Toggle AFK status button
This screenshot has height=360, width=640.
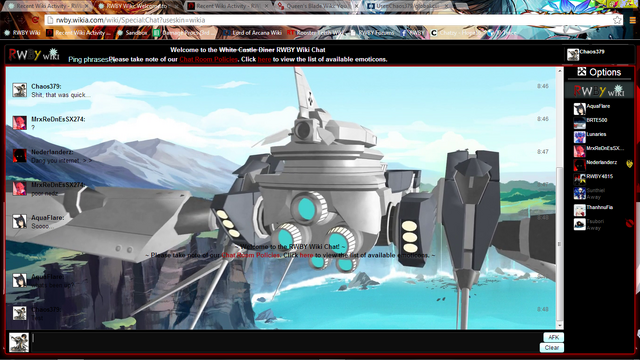point(553,337)
